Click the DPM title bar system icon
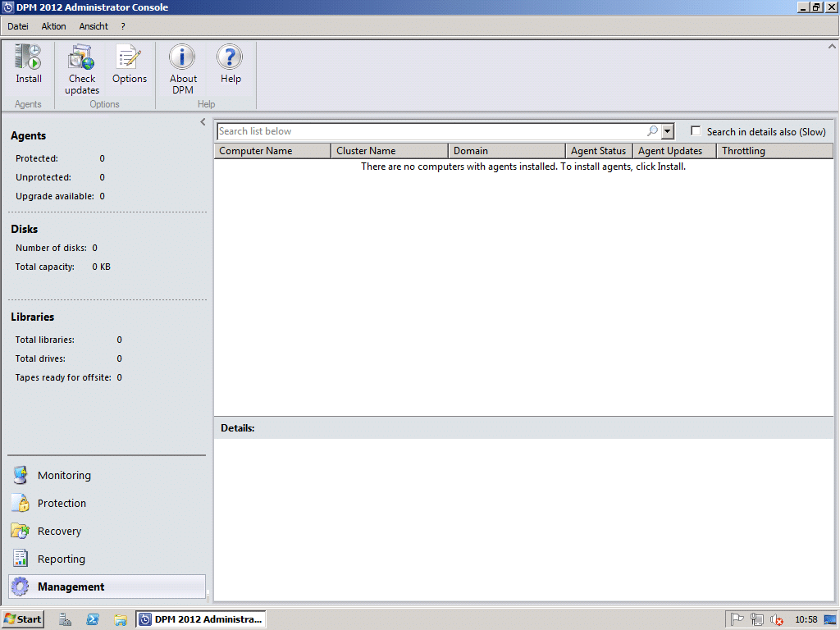The width and height of the screenshot is (840, 630). [8, 7]
